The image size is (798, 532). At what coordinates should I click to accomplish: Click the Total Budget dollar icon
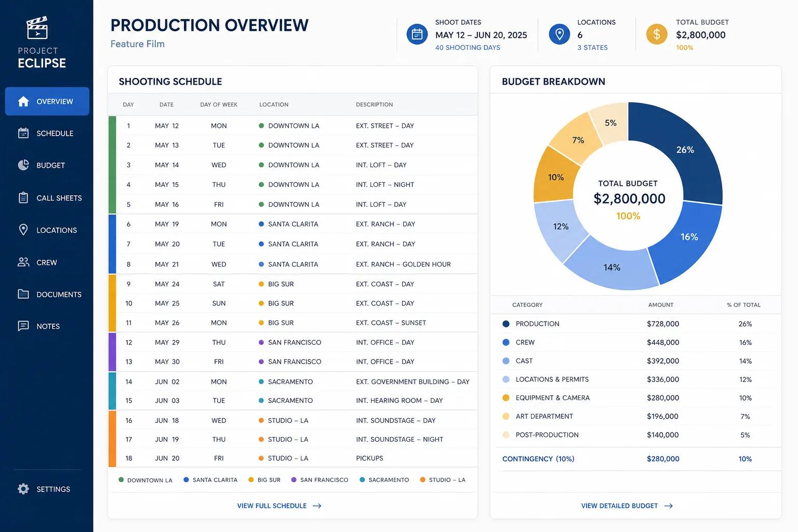pyautogui.click(x=657, y=34)
